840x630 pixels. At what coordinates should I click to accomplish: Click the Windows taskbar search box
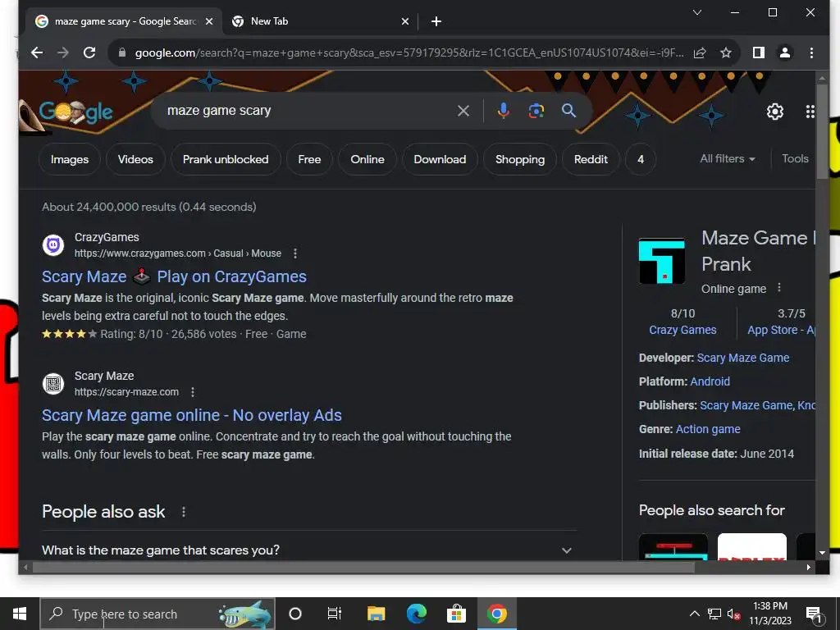[x=157, y=614]
